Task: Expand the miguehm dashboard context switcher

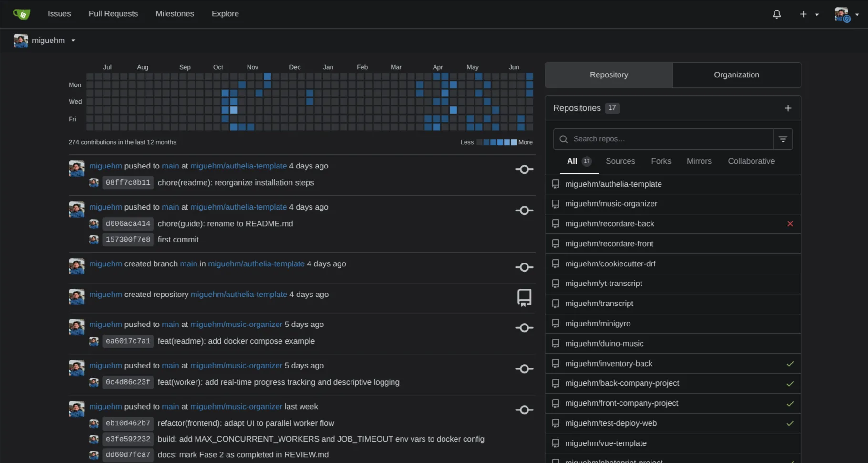Action: coord(45,41)
